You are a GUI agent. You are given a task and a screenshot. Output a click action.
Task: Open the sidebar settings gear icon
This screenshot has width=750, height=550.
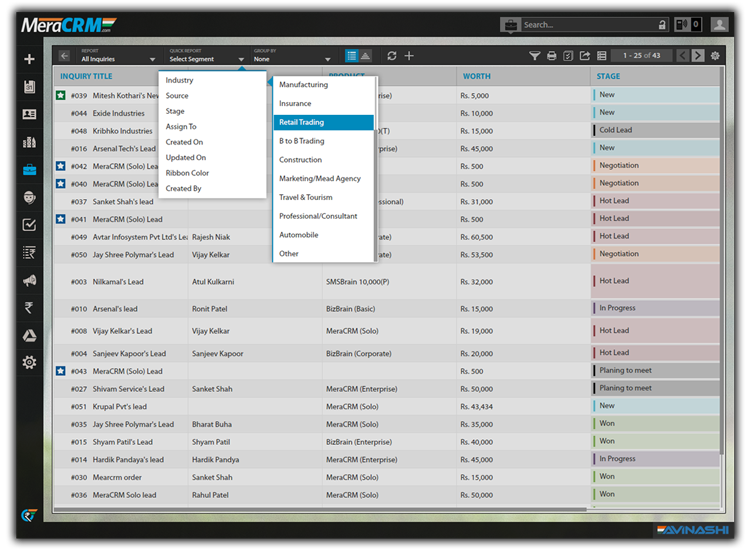click(29, 363)
